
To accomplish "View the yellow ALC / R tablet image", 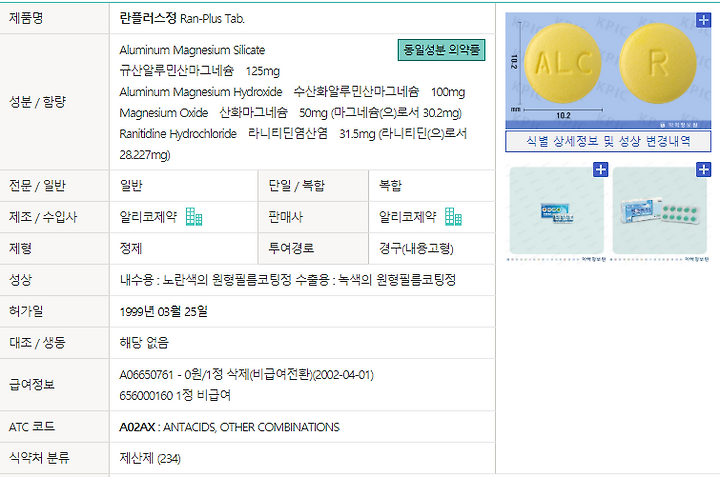I will tap(608, 70).
